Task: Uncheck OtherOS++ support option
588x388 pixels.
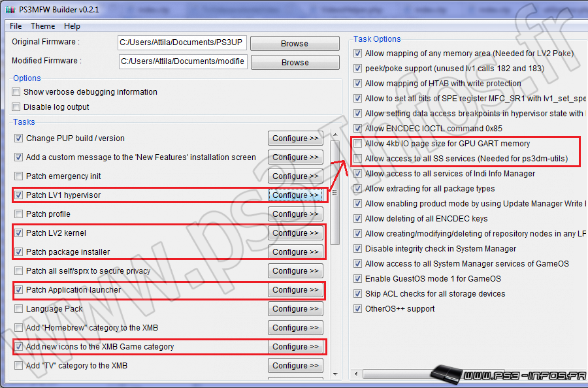Action: tap(358, 308)
